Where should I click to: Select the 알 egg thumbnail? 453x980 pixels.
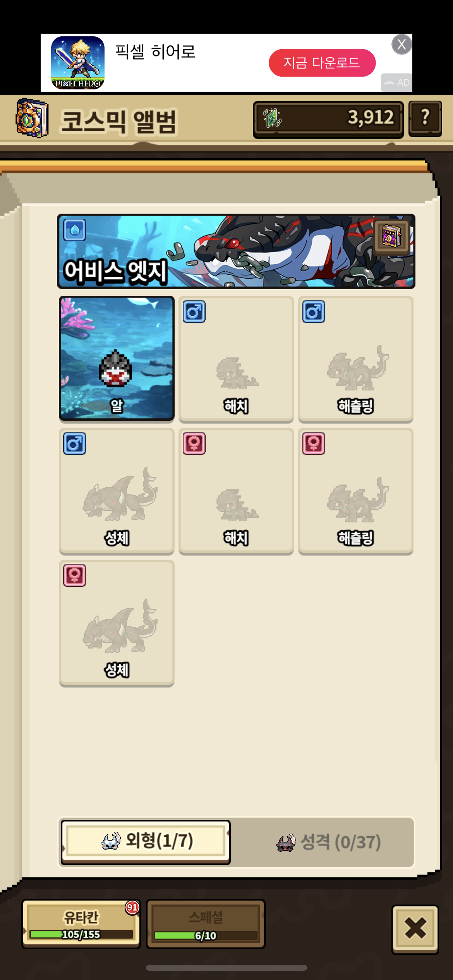(x=117, y=358)
